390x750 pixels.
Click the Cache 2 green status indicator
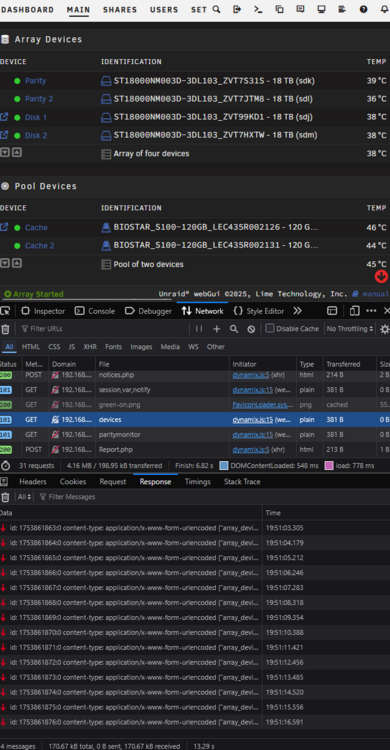coord(17,246)
